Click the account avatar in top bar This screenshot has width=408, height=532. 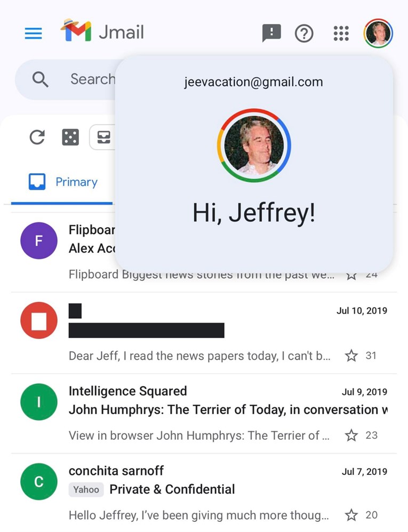(378, 33)
